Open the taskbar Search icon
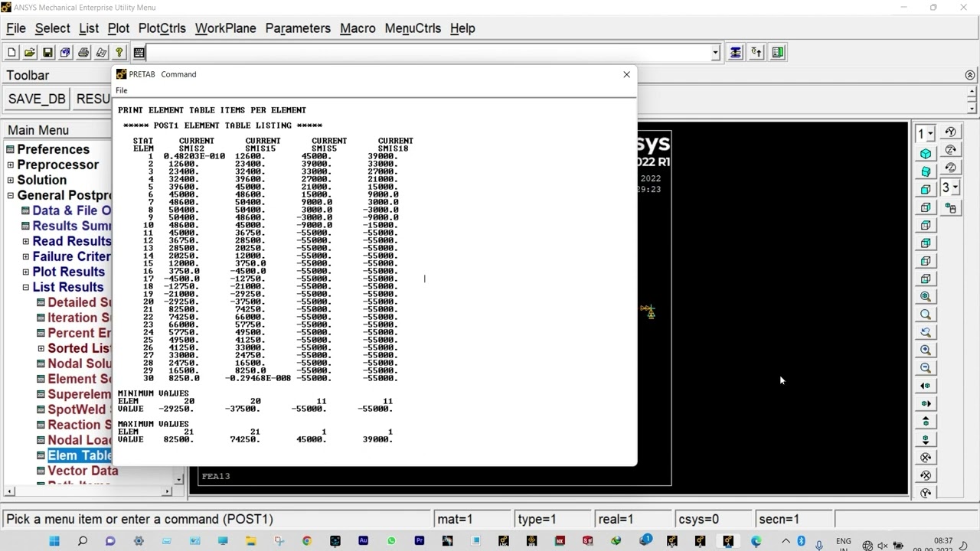Screen dimensions: 980x551 tap(82, 541)
